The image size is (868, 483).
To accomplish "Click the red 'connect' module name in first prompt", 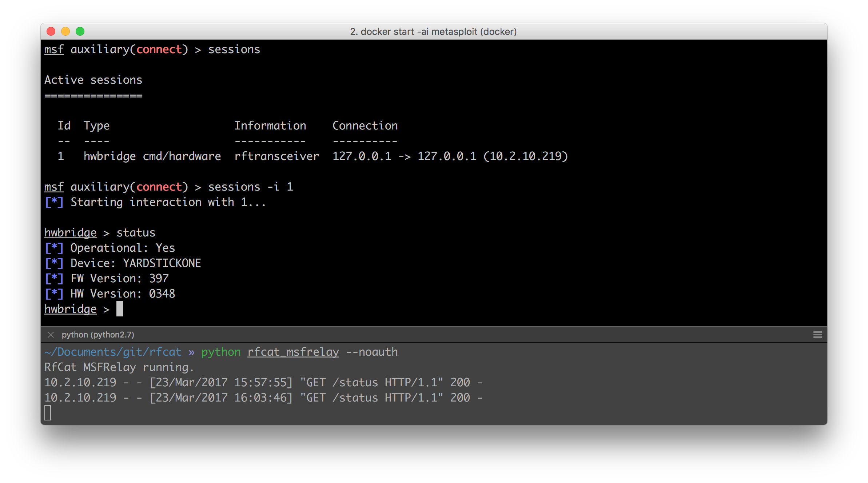I will (x=159, y=49).
